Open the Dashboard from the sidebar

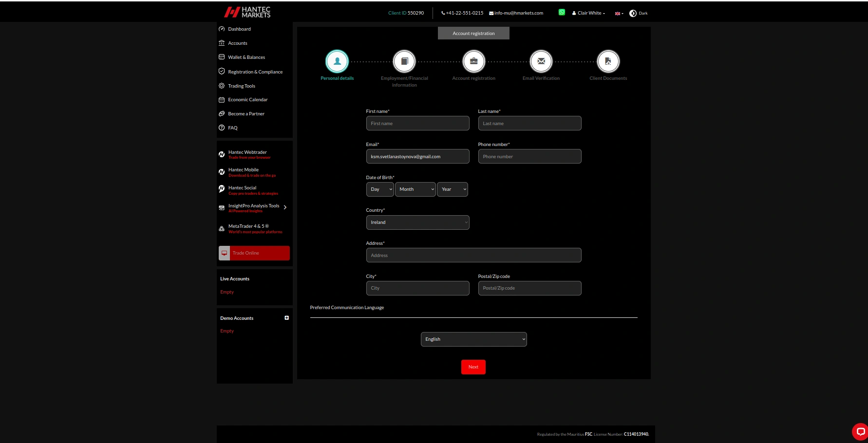click(x=239, y=29)
